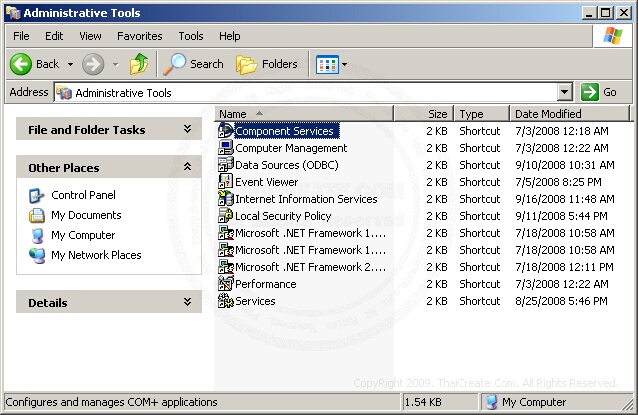Minimize the Administrative Tools window
The height and width of the screenshot is (415, 638).
[x=589, y=13]
